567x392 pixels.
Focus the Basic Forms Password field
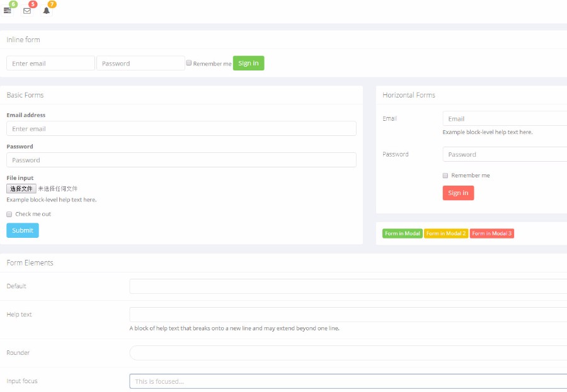[x=181, y=160]
